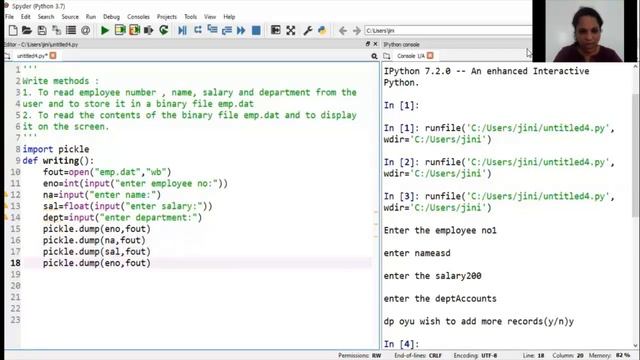Go forward with the right arrow
Viewport: 640px width, 360px height.
pyautogui.click(x=357, y=31)
